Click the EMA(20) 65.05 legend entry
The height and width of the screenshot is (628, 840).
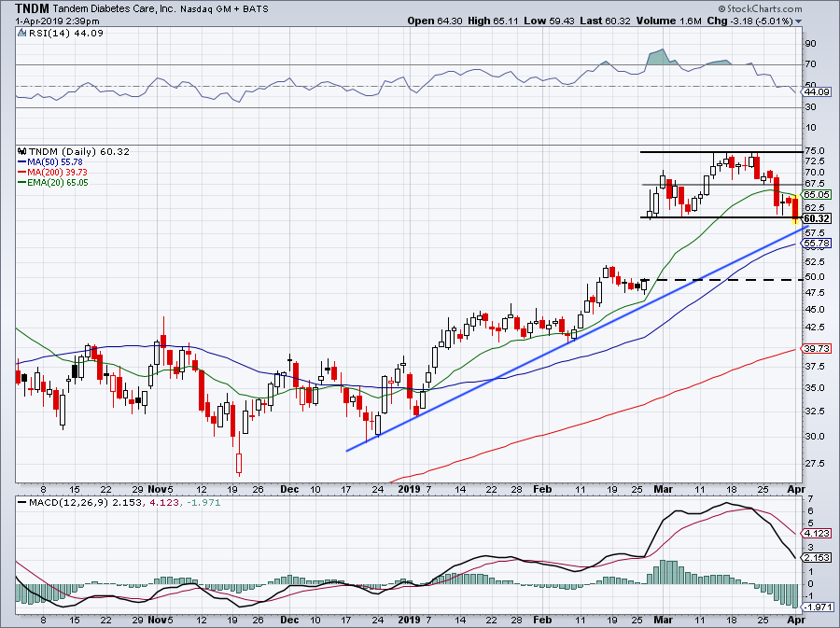(x=53, y=182)
